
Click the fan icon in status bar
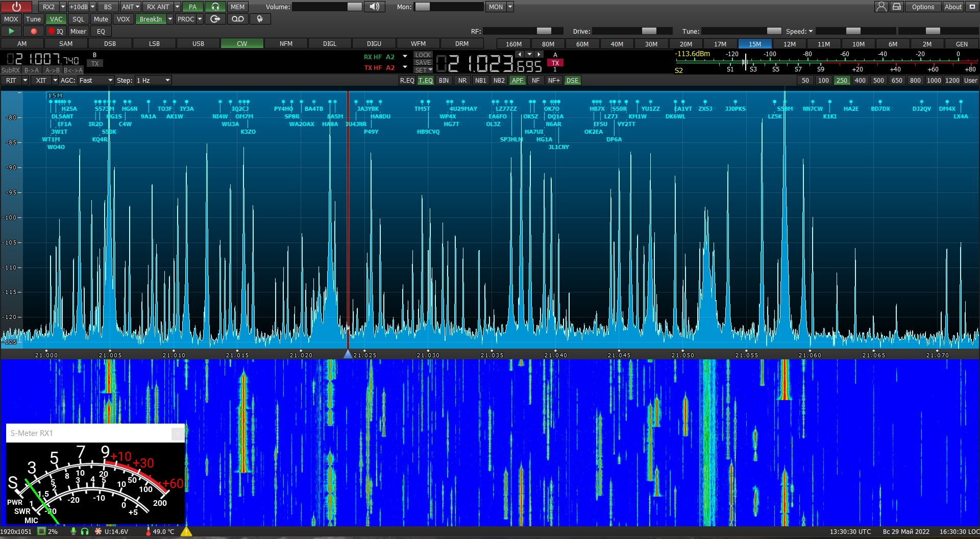[x=98, y=531]
